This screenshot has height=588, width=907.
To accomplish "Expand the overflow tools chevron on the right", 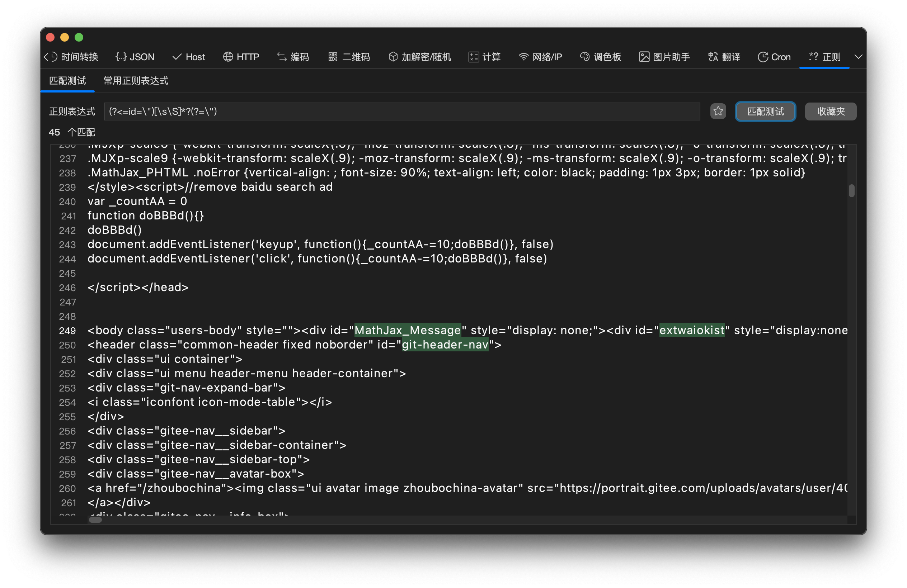I will (859, 56).
